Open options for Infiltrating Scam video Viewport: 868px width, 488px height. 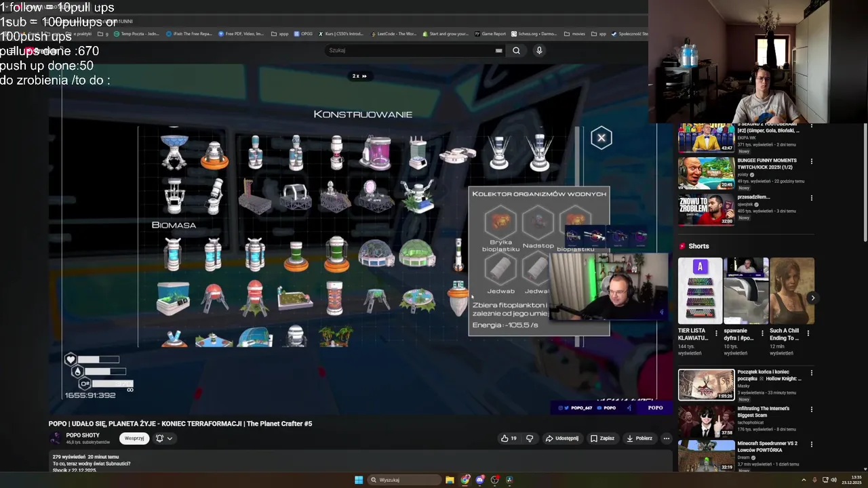812,409
